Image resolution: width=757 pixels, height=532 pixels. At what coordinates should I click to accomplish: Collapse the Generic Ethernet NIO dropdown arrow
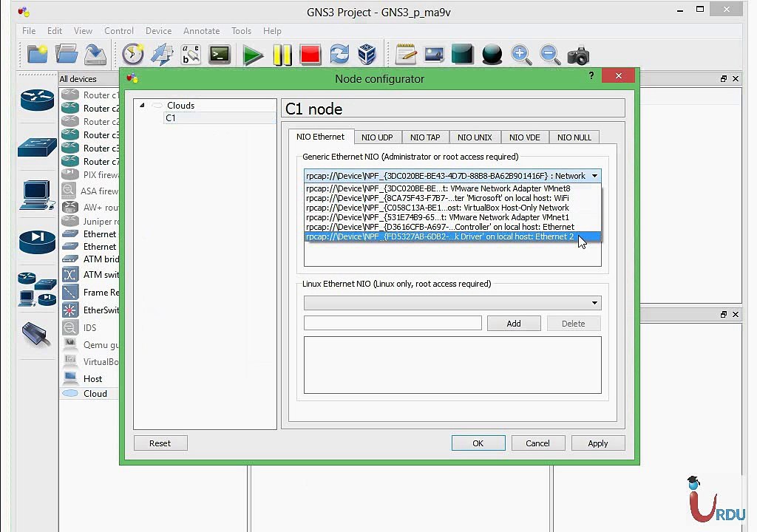pyautogui.click(x=595, y=176)
